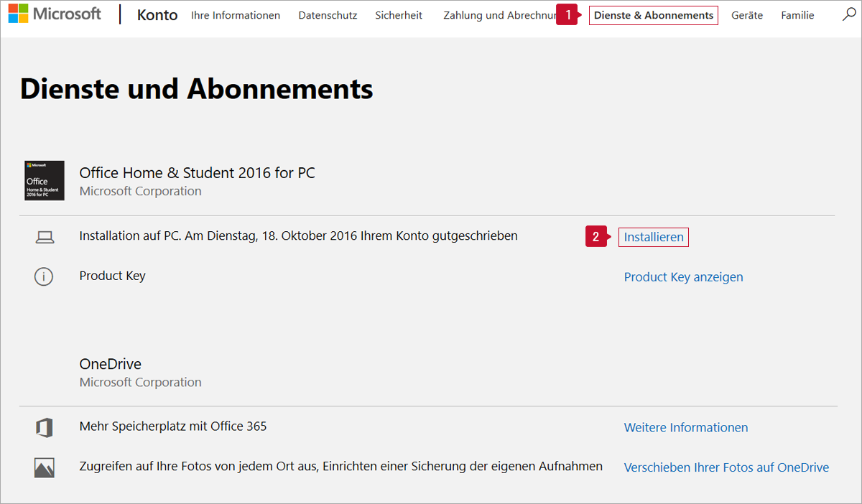Click Verschieben Ihrer Fotos auf OneDrive
Viewport: 862px width, 504px height.
[726, 468]
